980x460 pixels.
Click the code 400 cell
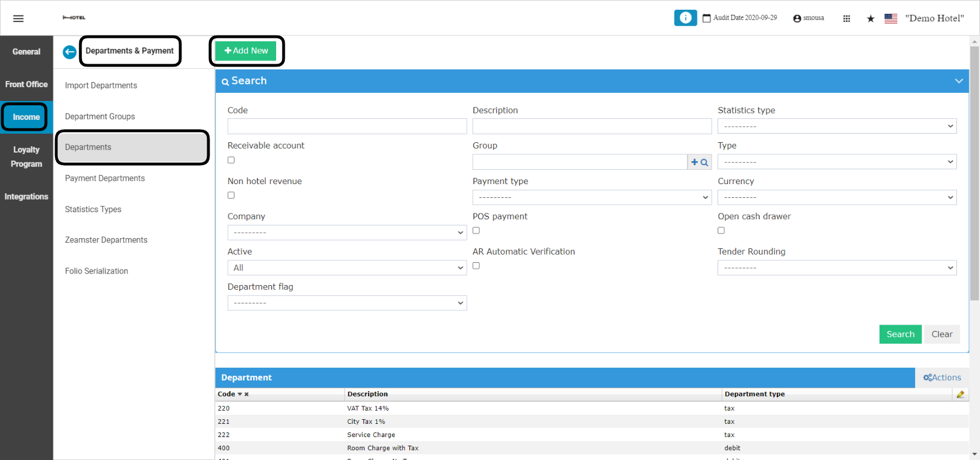pos(223,448)
